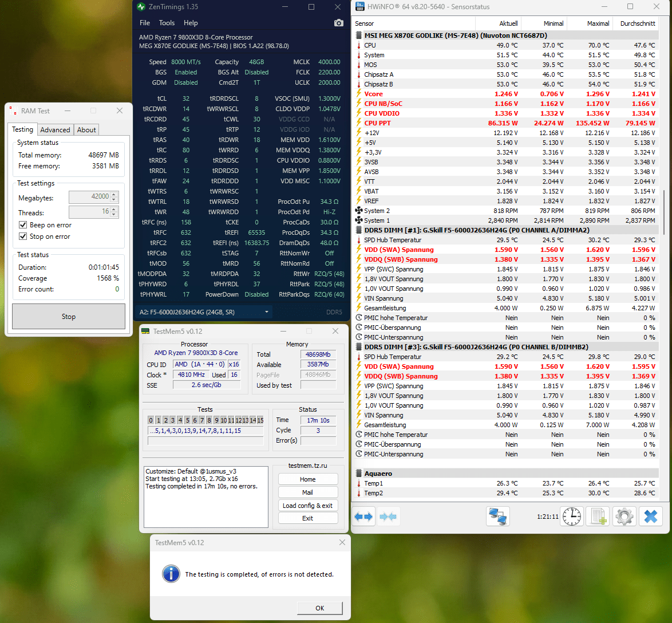The height and width of the screenshot is (623, 672).
Task: Stop the RAM Test run
Action: [69, 317]
